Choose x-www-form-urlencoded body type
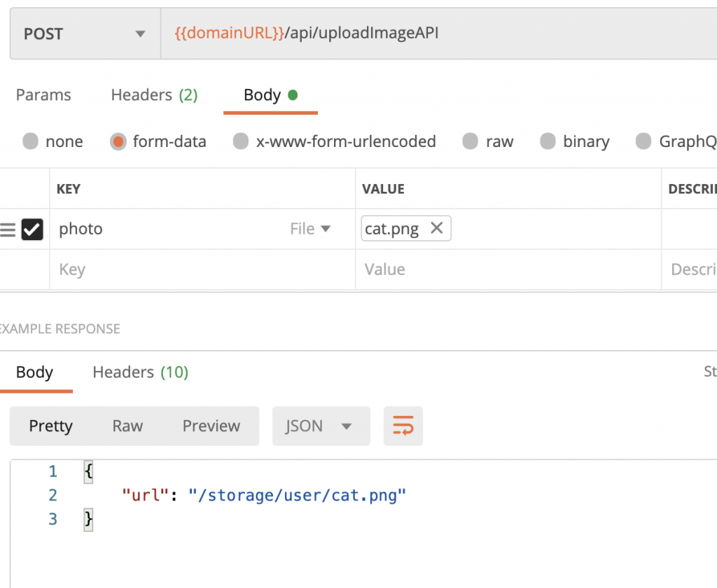The height and width of the screenshot is (588, 717). pyautogui.click(x=241, y=142)
